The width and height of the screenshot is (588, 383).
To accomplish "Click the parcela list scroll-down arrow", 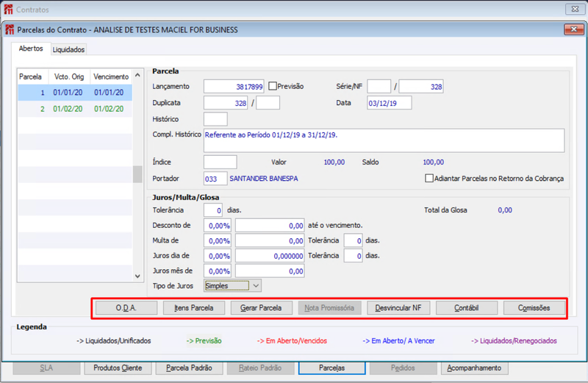I will pyautogui.click(x=137, y=276).
